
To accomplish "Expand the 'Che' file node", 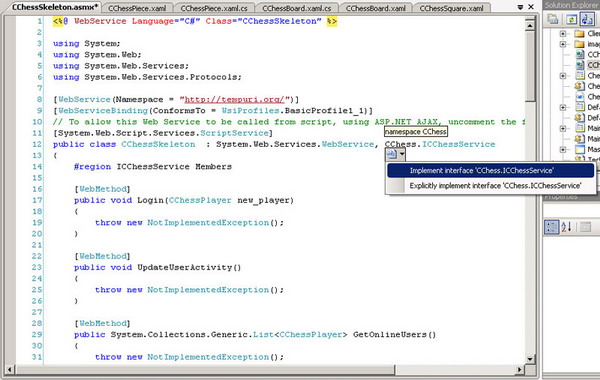I will (562, 76).
